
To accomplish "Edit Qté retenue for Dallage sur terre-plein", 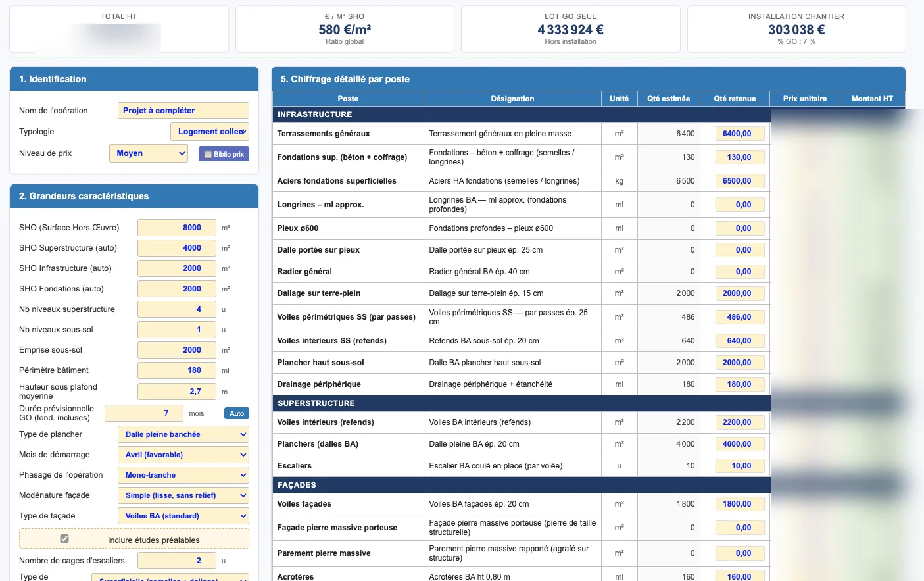I will click(x=740, y=293).
